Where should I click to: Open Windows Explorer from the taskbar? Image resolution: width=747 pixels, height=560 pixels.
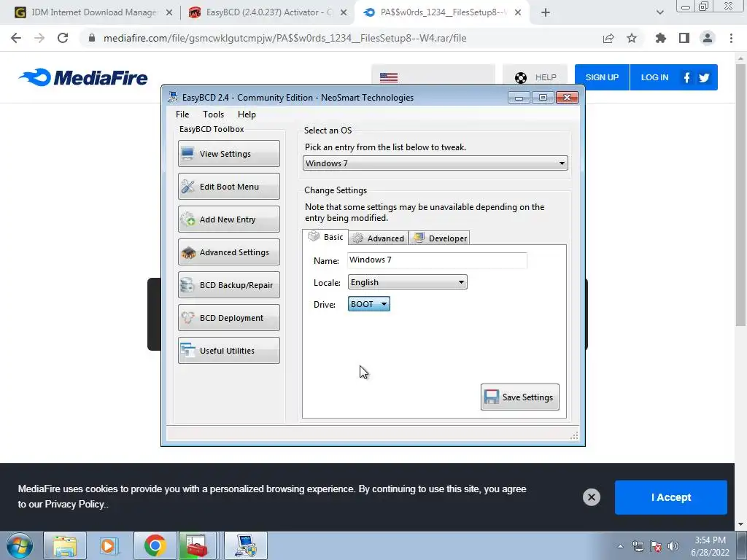pyautogui.click(x=65, y=545)
